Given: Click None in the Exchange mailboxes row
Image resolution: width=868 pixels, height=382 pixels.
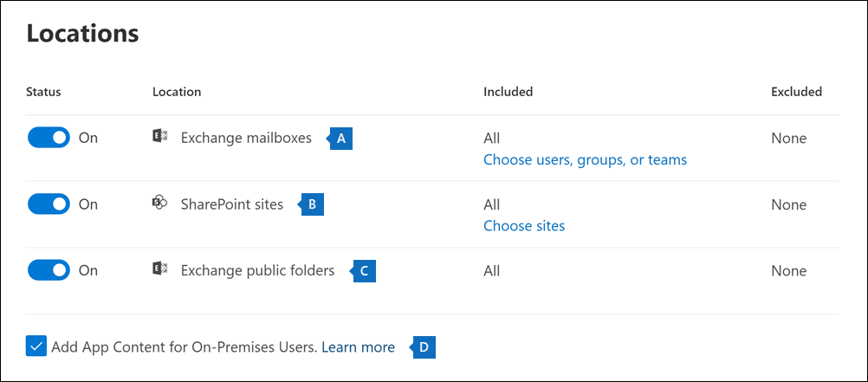Looking at the screenshot, I should point(789,138).
